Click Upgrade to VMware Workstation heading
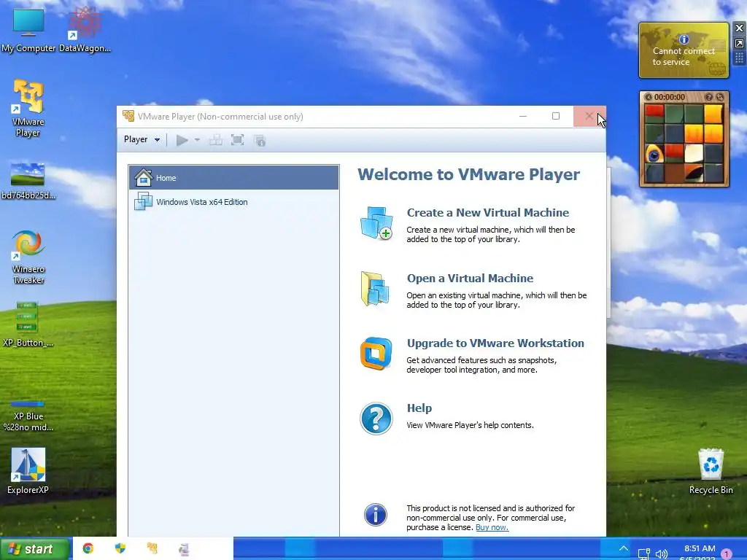 (495, 343)
